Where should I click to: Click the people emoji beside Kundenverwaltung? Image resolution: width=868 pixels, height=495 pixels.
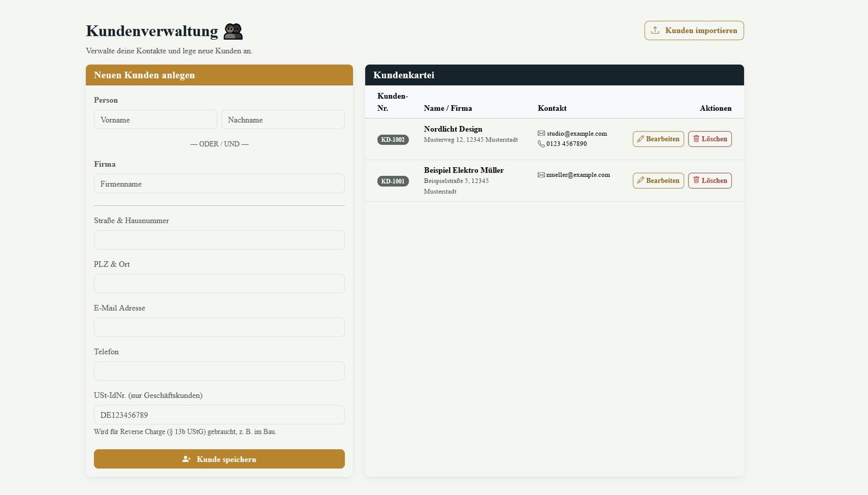coord(233,31)
